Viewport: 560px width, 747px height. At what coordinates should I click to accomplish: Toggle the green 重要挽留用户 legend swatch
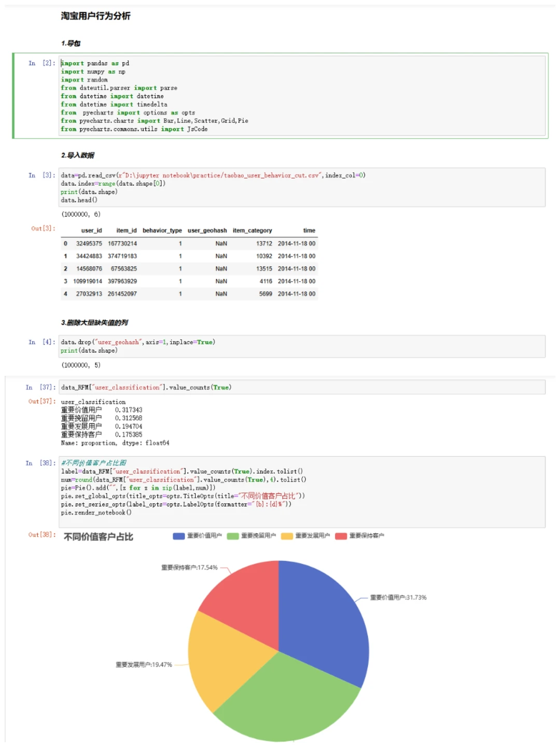point(233,536)
